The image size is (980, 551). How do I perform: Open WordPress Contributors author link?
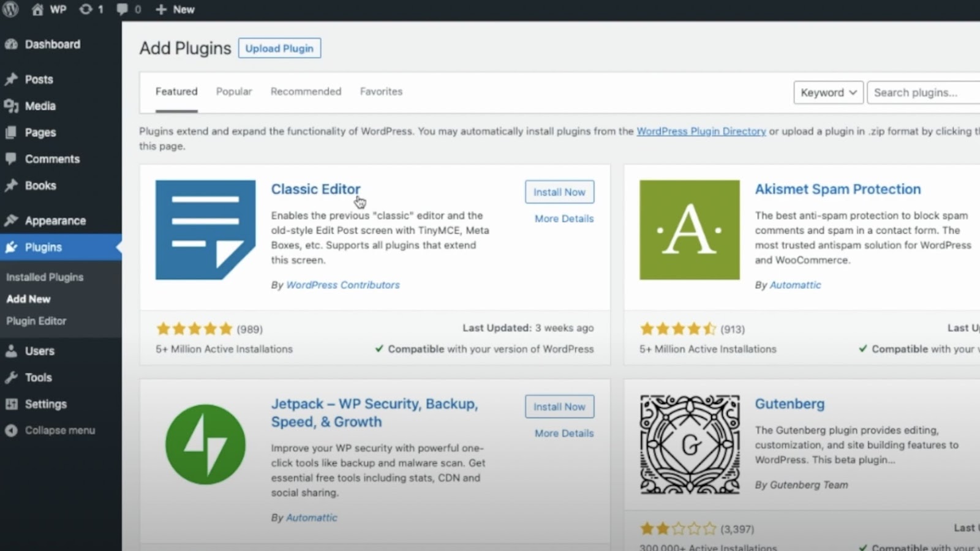coord(343,285)
